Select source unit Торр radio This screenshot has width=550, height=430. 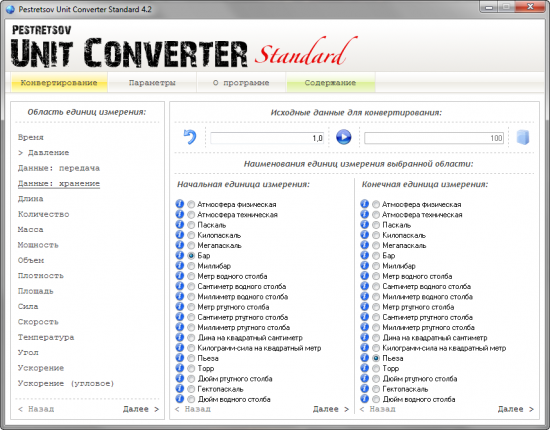point(191,368)
